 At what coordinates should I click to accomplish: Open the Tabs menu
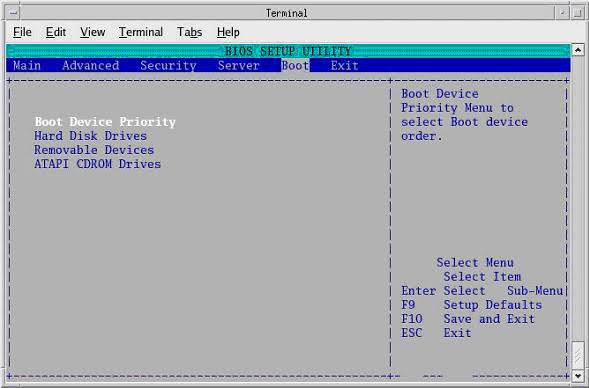click(x=189, y=32)
